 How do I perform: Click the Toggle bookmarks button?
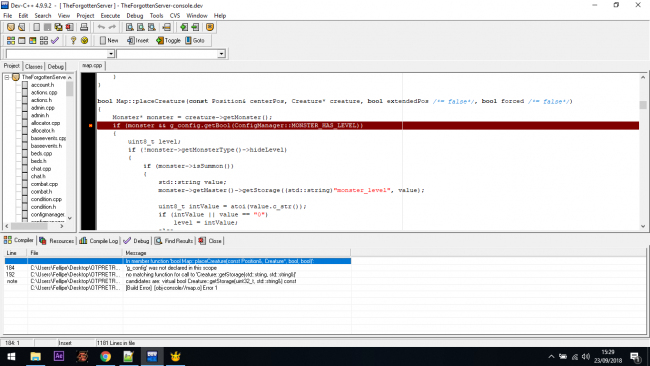pyautogui.click(x=168, y=41)
